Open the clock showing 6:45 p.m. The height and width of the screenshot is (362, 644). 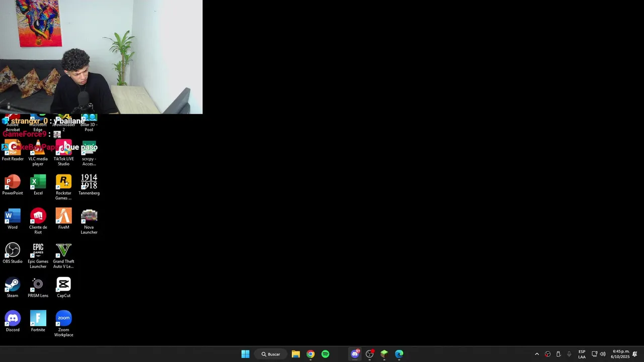620,354
